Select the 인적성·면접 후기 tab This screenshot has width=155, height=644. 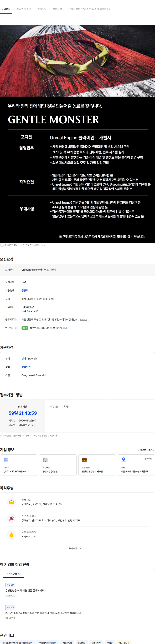click(14, 574)
